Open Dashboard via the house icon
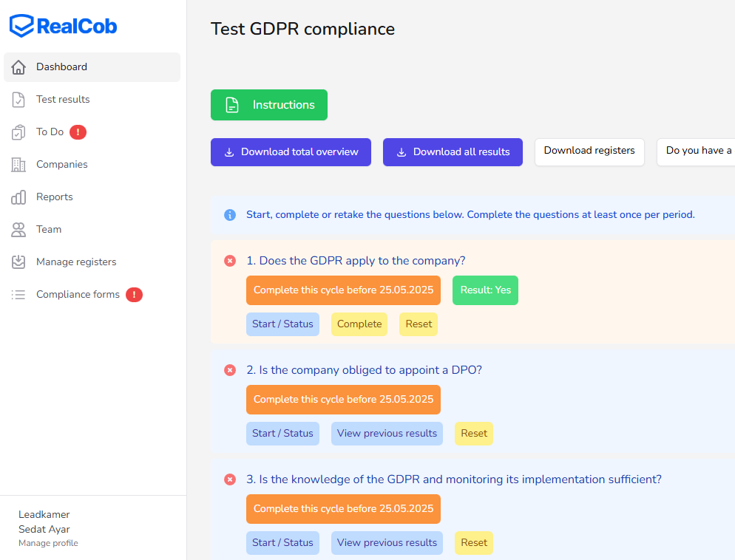 18,67
